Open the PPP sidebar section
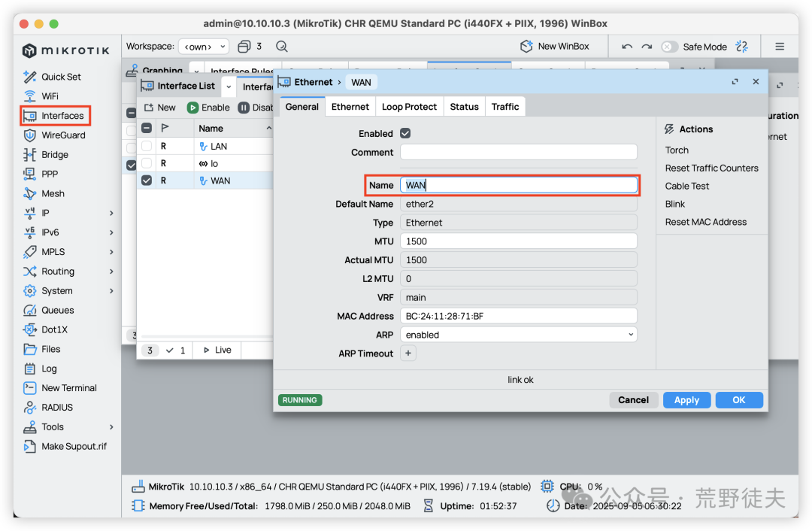The height and width of the screenshot is (531, 812). (41, 174)
